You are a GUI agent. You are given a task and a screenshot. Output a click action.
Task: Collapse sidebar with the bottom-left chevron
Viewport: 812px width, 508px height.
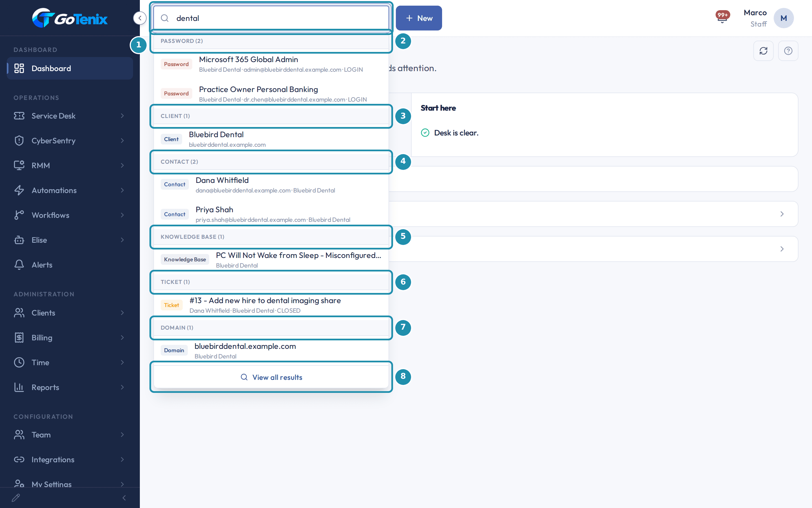pyautogui.click(x=124, y=498)
